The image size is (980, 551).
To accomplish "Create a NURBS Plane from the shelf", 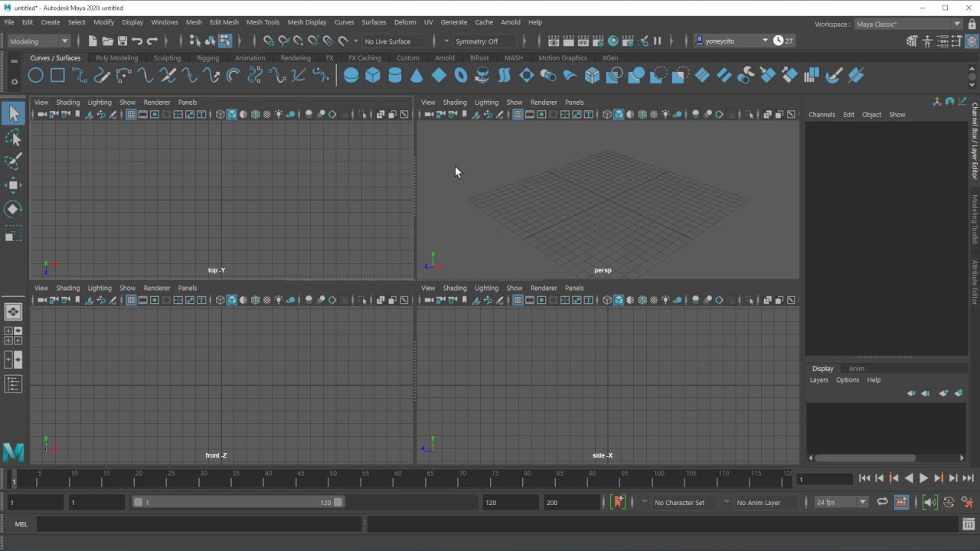I will [439, 75].
